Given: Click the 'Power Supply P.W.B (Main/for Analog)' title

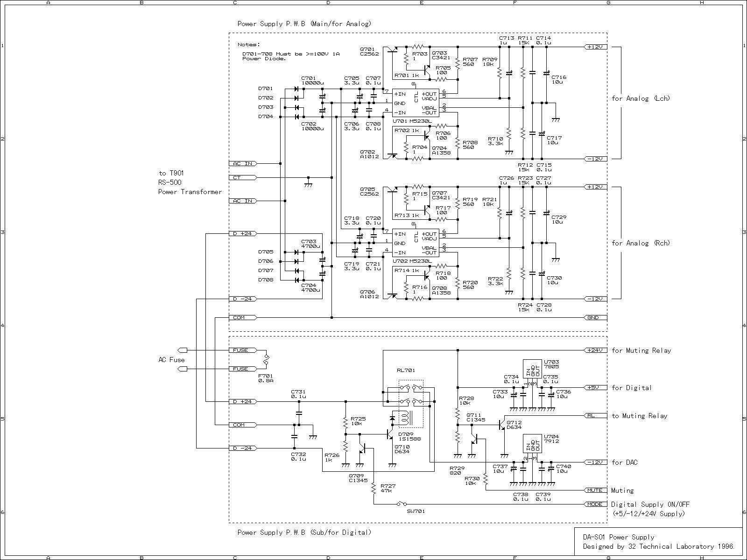Looking at the screenshot, I should point(304,24).
